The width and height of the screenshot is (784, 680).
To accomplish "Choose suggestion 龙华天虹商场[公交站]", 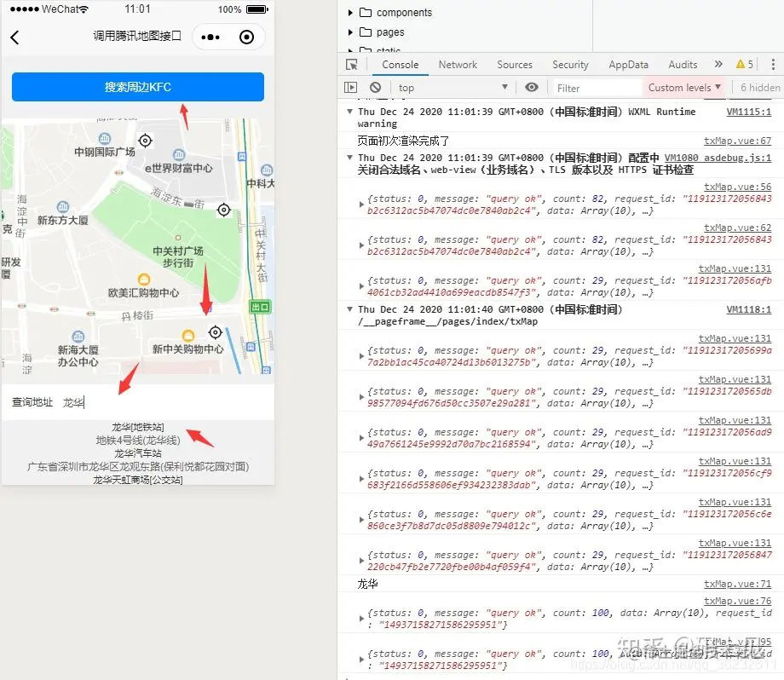I will [138, 480].
